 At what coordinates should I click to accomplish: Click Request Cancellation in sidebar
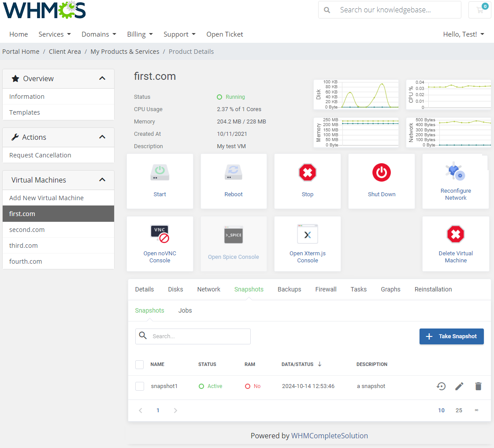[58, 155]
